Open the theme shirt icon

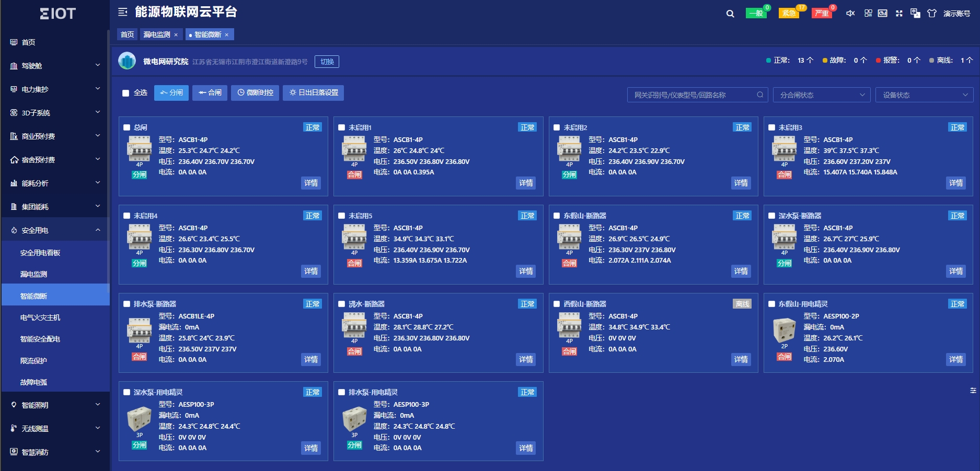tap(932, 14)
